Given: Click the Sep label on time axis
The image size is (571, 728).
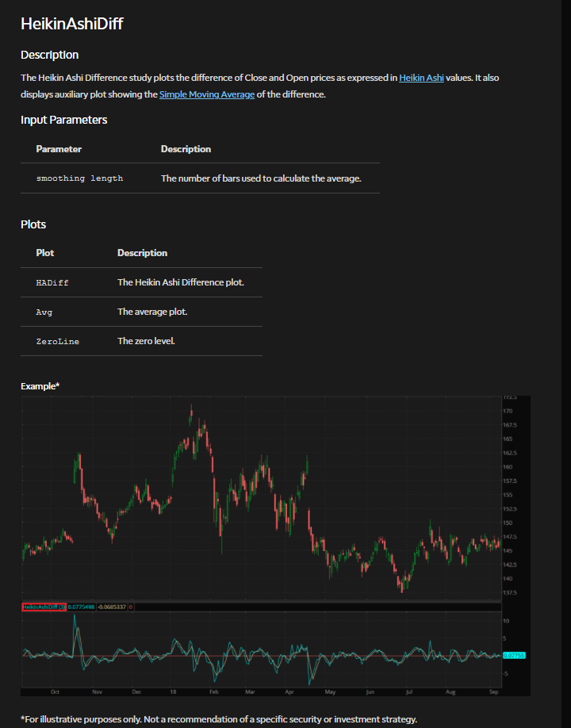Looking at the screenshot, I should (493, 692).
